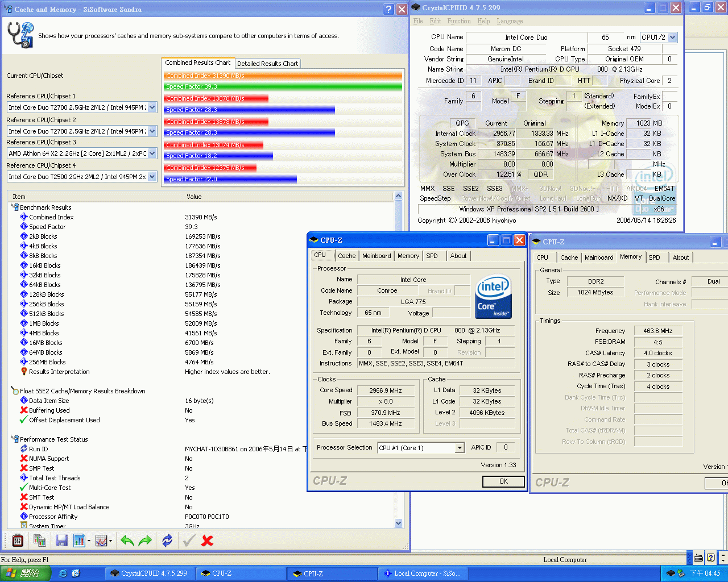Click the Safely Remove Hardware tray icon
728x582 pixels.
(x=681, y=573)
